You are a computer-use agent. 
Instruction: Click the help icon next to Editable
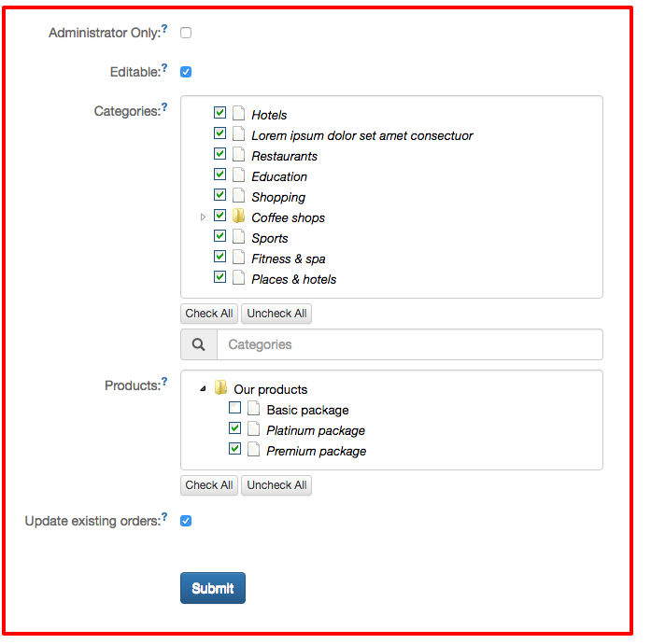(x=164, y=68)
